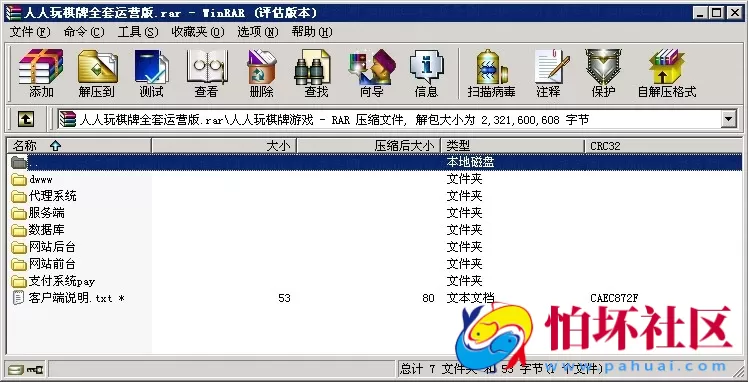Select the 网站后台 folder name

point(52,247)
